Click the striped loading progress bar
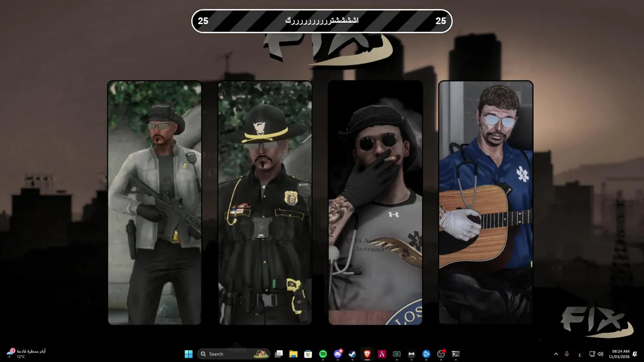This screenshot has width=644, height=362. 322,21
